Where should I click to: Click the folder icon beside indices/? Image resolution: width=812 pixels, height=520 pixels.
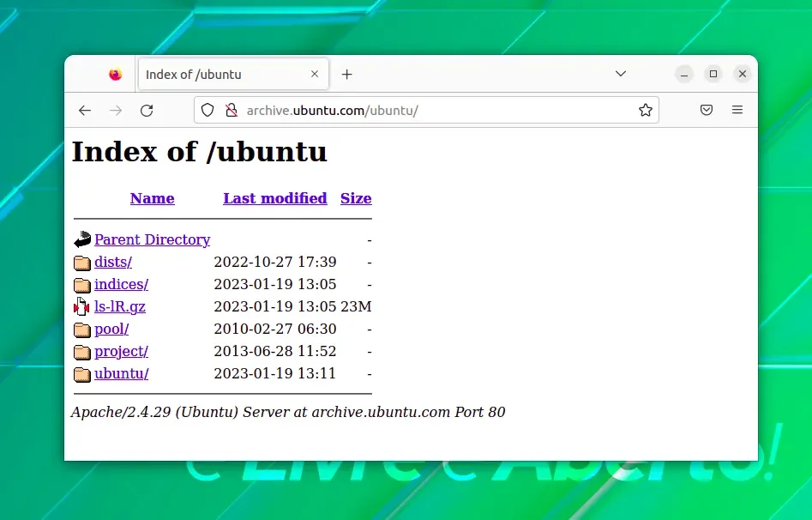[x=81, y=285]
